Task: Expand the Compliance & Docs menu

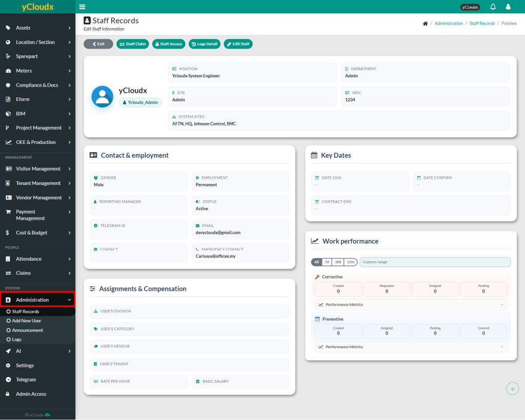Action: (37, 85)
